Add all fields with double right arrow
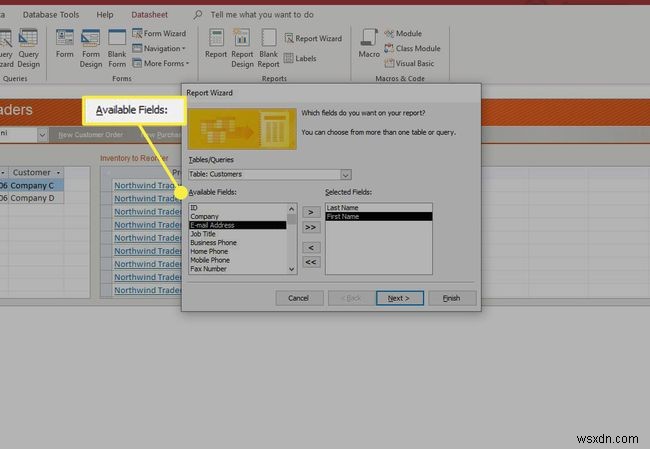Viewport: 650px width, 449px height. (311, 227)
